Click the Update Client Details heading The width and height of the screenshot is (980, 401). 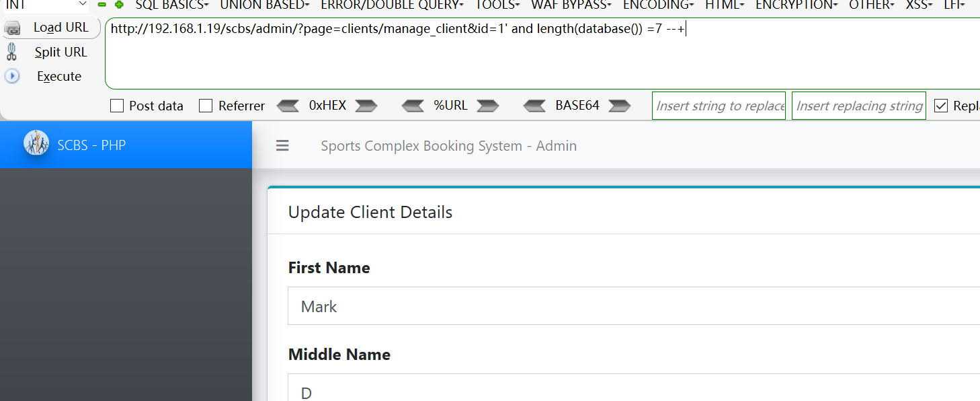(370, 212)
